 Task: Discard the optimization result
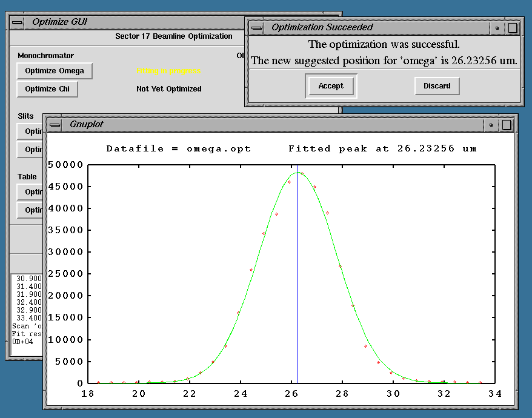pos(437,86)
